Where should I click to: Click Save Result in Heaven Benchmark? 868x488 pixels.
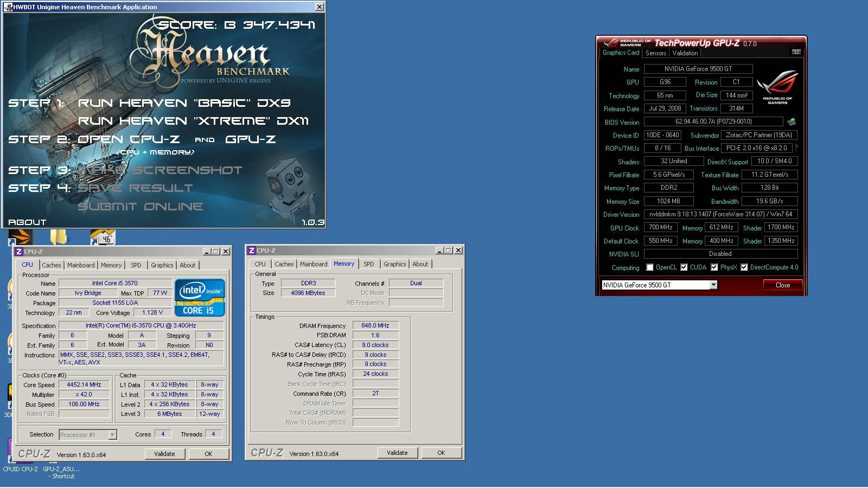tap(135, 188)
